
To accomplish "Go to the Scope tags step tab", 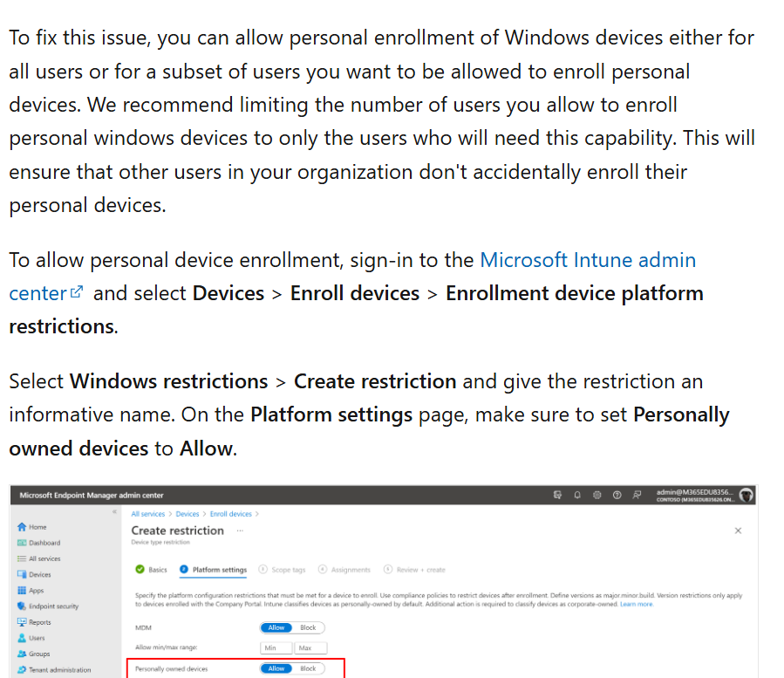I will pos(282,570).
